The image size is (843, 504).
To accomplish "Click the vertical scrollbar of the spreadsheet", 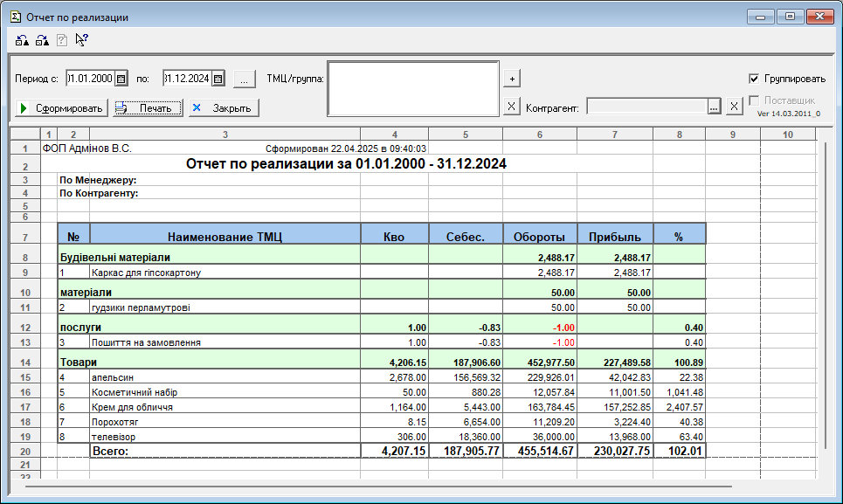I will (x=826, y=295).
